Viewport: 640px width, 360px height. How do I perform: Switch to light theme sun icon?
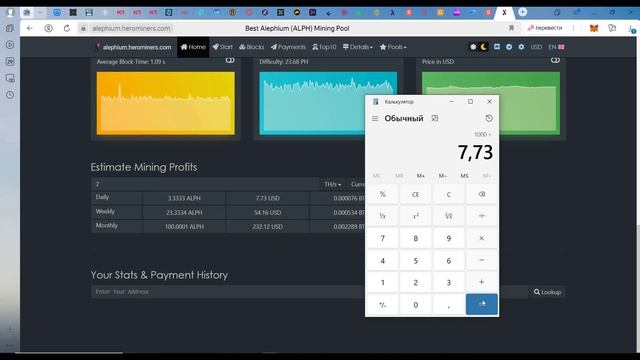tap(473, 47)
